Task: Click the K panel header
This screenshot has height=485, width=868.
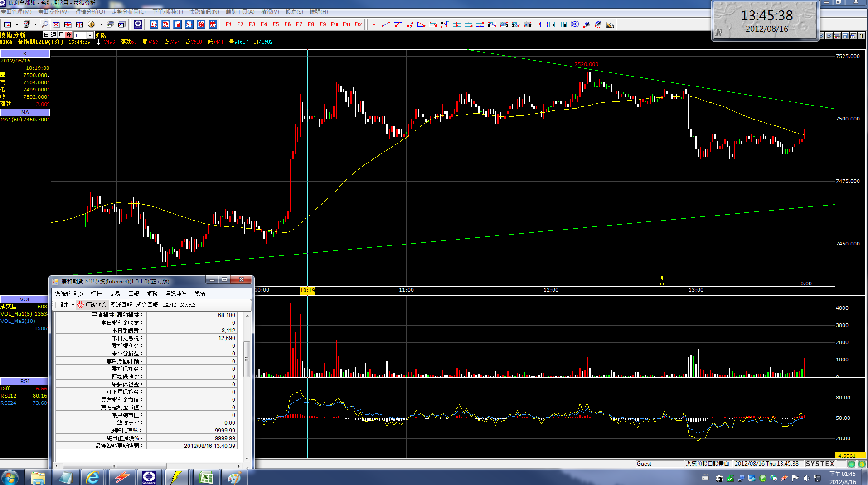Action: click(x=25, y=53)
